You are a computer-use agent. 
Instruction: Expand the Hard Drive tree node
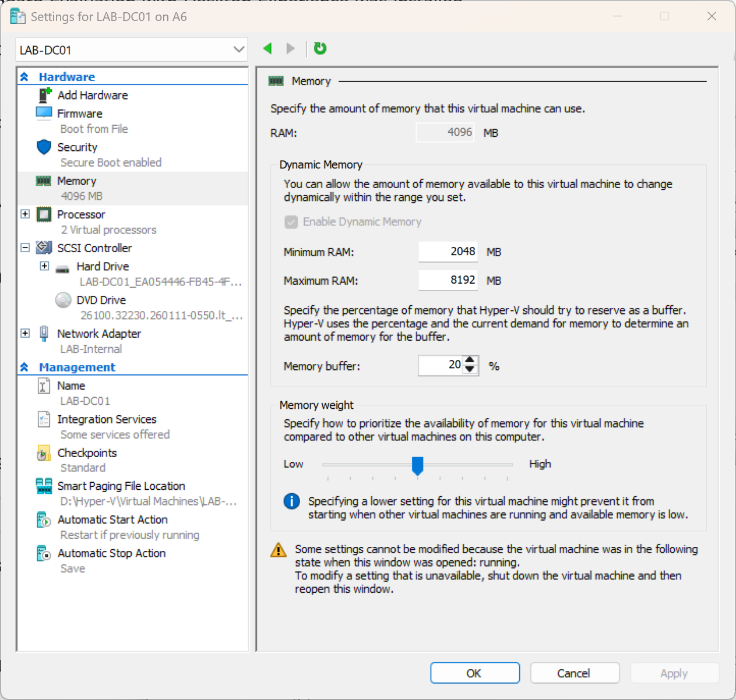[x=44, y=266]
